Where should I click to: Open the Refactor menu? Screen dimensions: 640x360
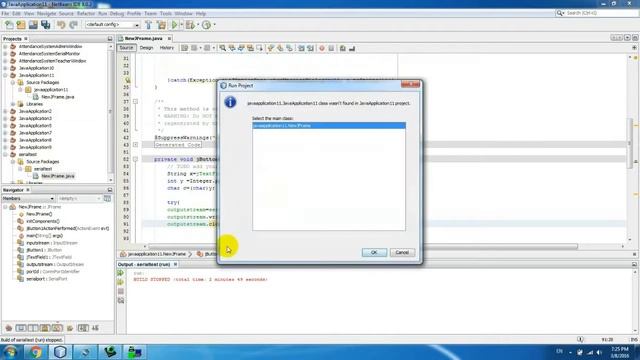pos(85,13)
